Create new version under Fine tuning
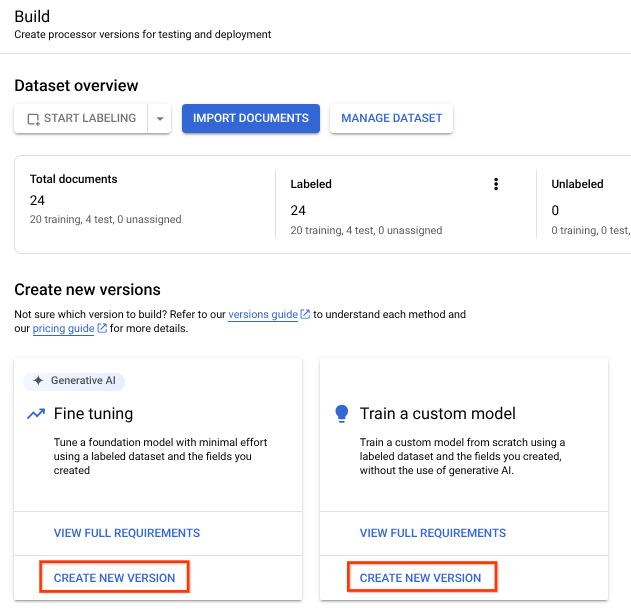 115,578
